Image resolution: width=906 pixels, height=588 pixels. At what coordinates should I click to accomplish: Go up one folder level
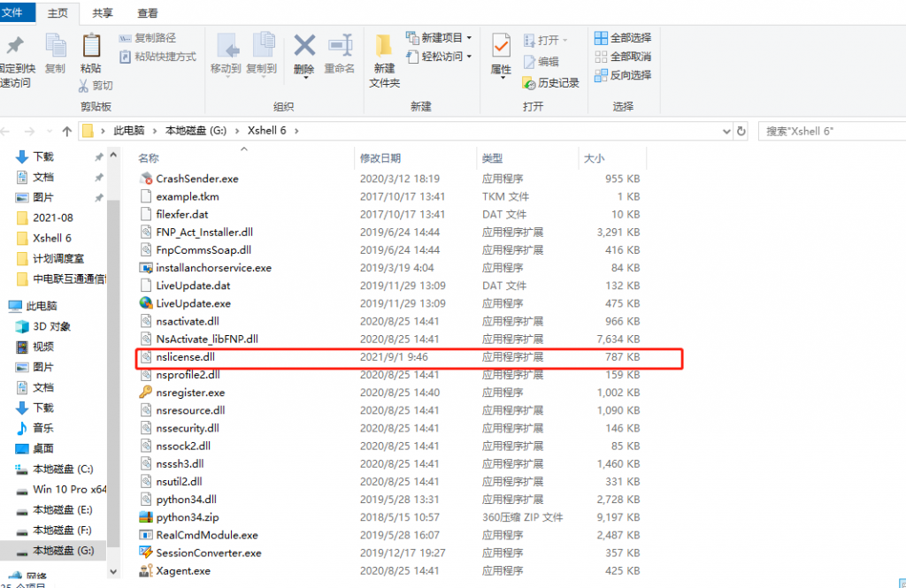click(x=67, y=131)
